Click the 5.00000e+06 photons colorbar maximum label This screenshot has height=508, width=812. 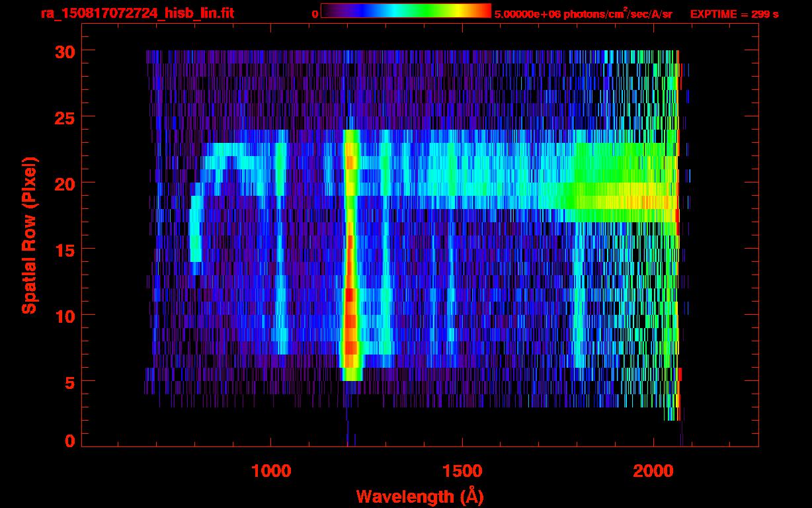pos(583,14)
